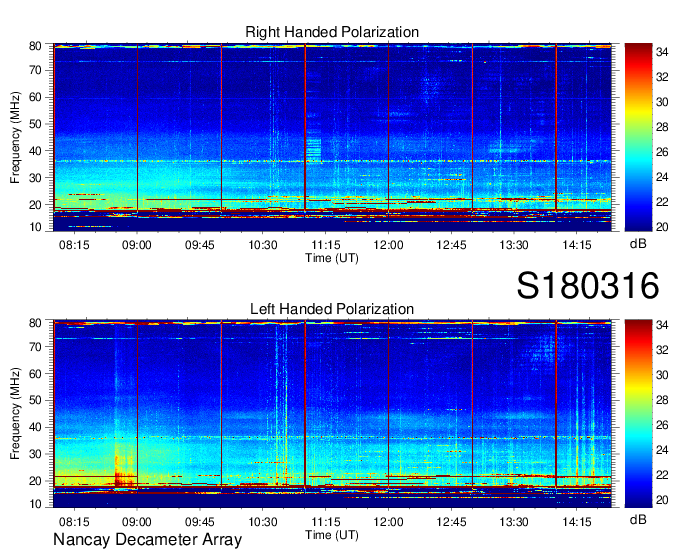The height and width of the screenshot is (552, 680).
Task: Click Time (UT) label under left-handed plot
Action: (x=332, y=535)
